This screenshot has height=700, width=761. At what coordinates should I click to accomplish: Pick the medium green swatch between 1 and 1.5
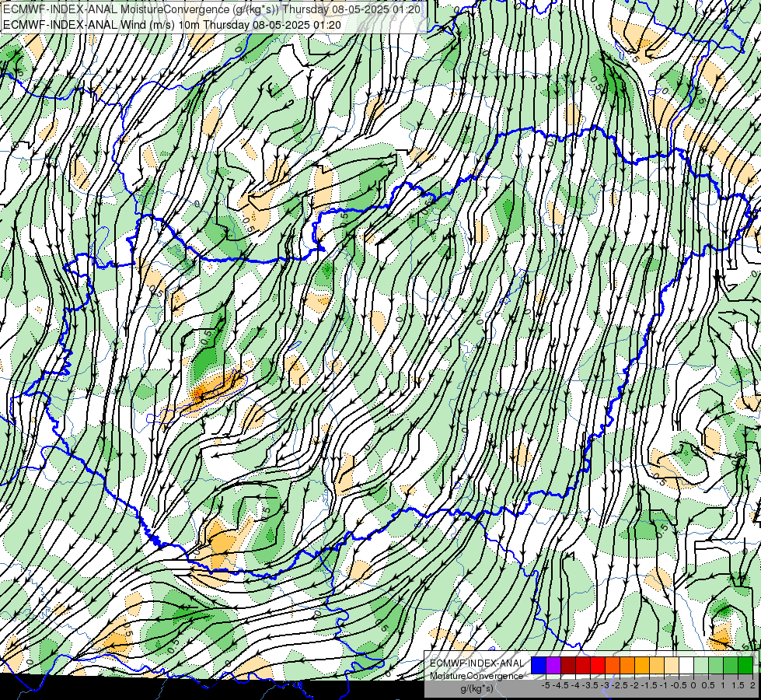(731, 665)
